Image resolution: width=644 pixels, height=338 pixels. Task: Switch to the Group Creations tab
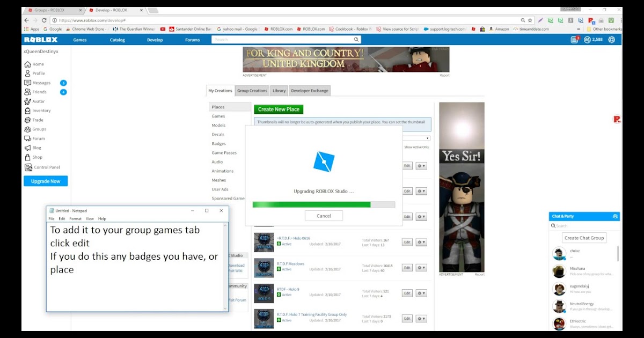click(252, 91)
